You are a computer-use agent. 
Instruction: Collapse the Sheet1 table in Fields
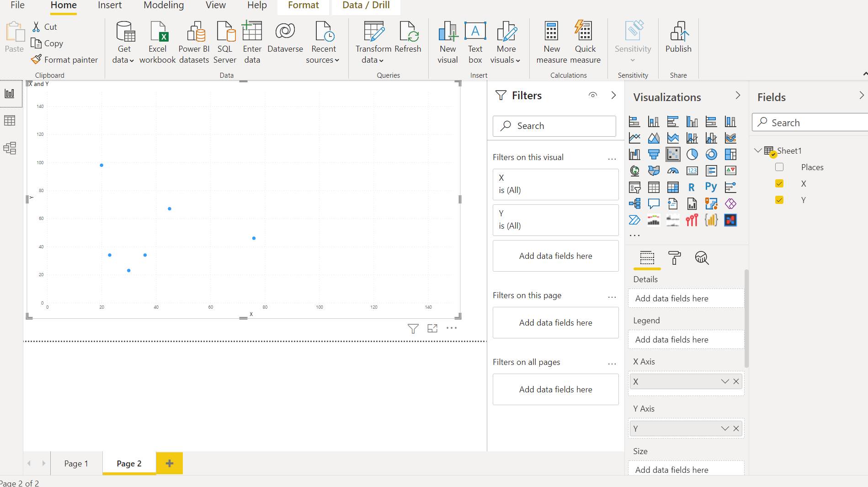[x=758, y=150]
